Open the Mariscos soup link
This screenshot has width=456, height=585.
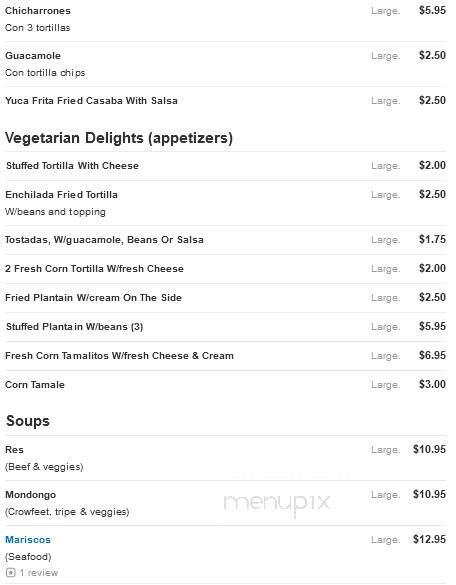coord(28,539)
